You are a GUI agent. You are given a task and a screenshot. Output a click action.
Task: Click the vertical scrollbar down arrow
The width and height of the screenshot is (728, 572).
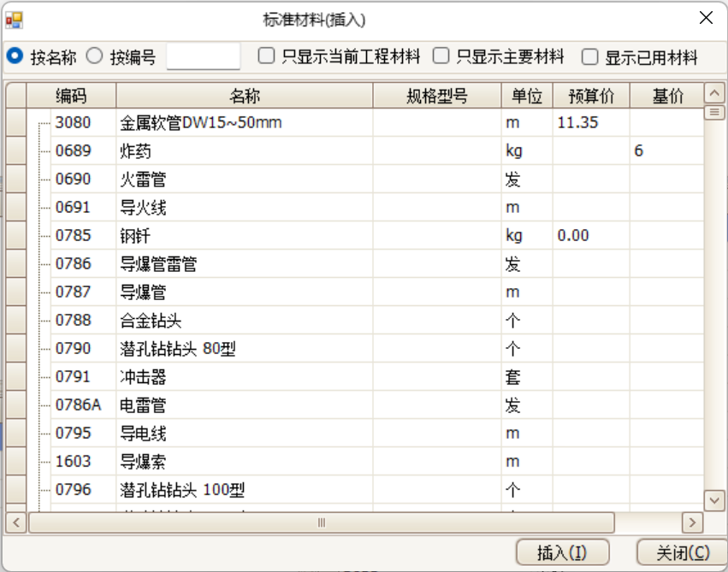pos(714,500)
